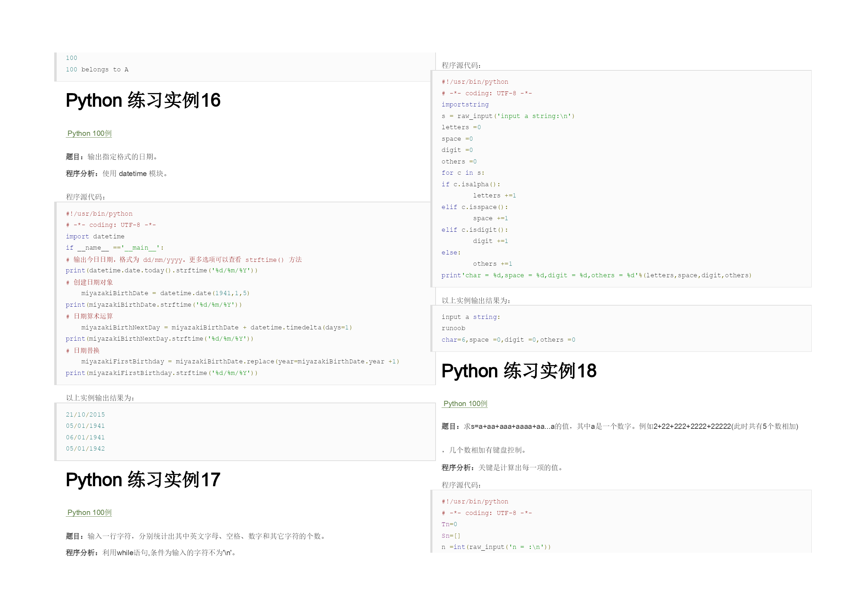Click the label 以上实例输出结果为： above 21/10/2015
Screen dimensions: 868x614
[x=100, y=398]
